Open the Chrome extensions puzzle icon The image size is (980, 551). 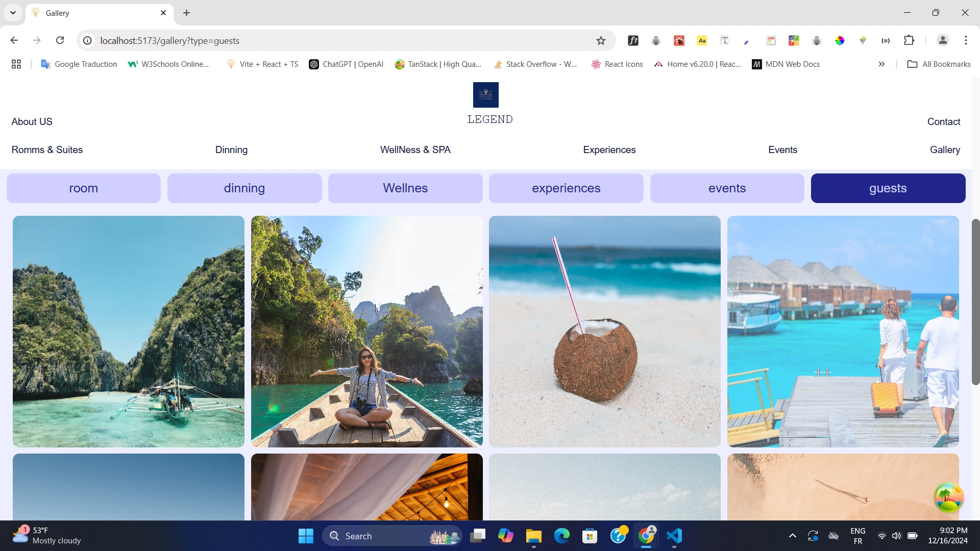[x=909, y=40]
